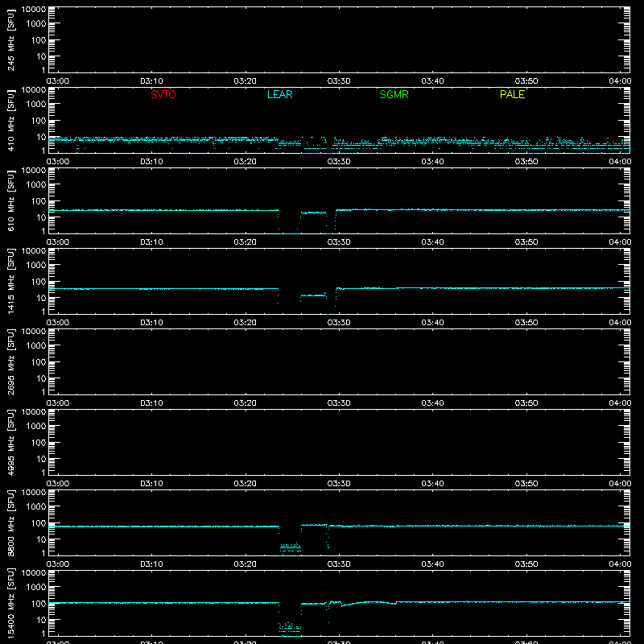Click the 2695 MHz [SFU] axis label
Screen dimensions: 644x644
[11, 361]
